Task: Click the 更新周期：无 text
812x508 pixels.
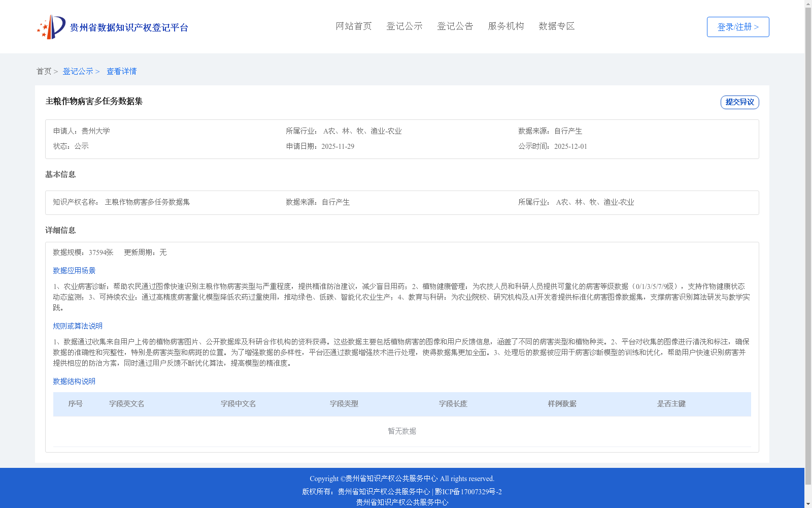Action: [145, 252]
